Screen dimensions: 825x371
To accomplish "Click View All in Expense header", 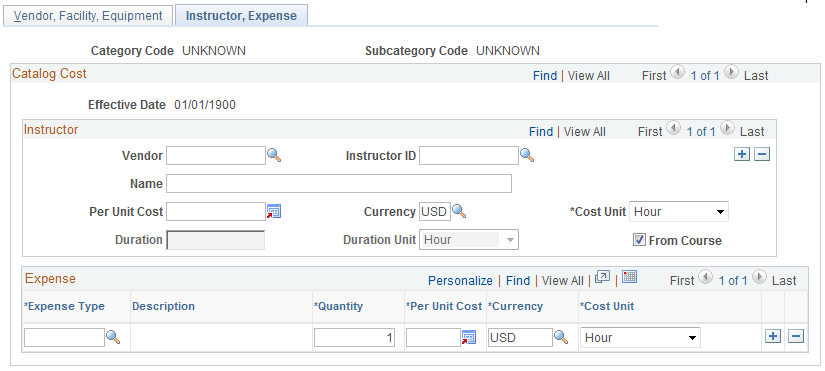I will 562,280.
